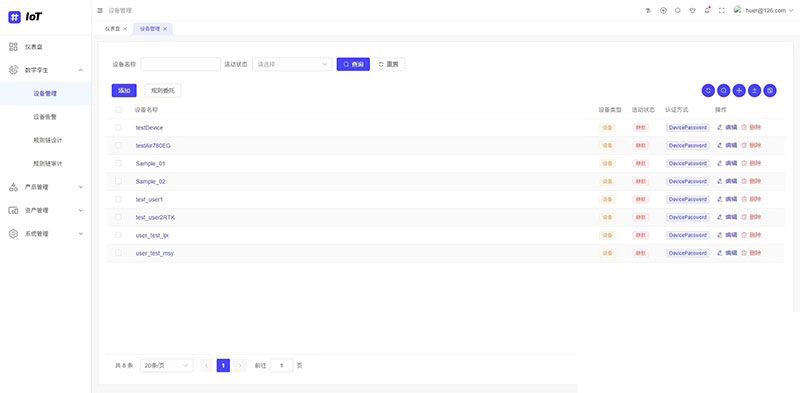Go to page 1 in pagination

point(223,365)
